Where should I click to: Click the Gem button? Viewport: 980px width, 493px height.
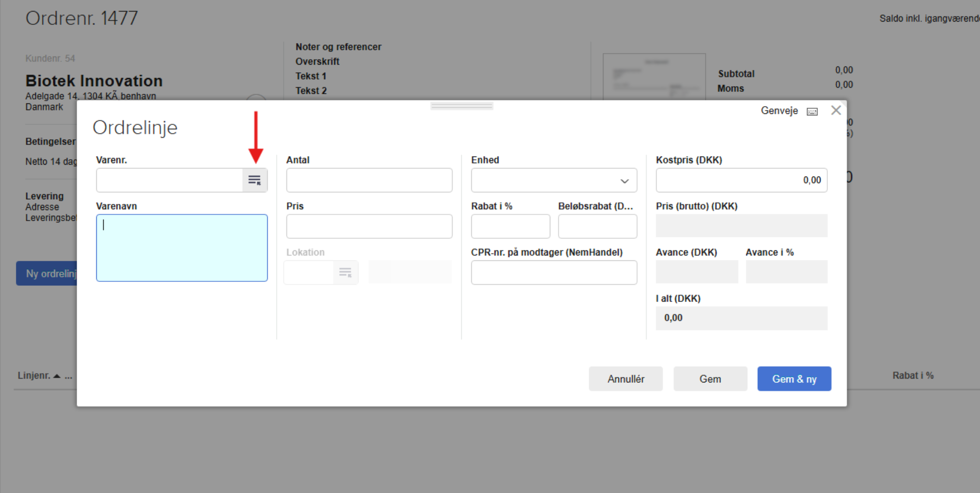click(710, 379)
